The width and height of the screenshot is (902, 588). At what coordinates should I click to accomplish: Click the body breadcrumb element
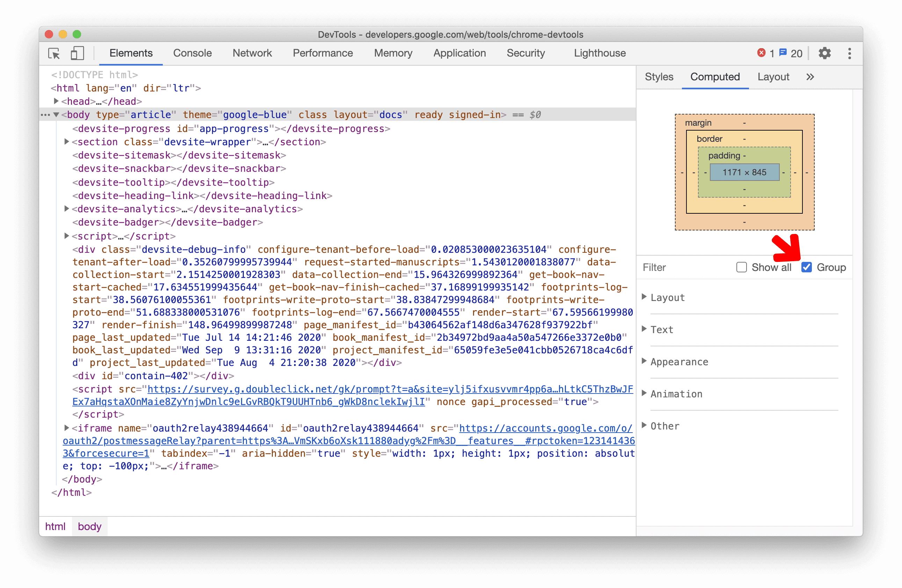(x=91, y=526)
